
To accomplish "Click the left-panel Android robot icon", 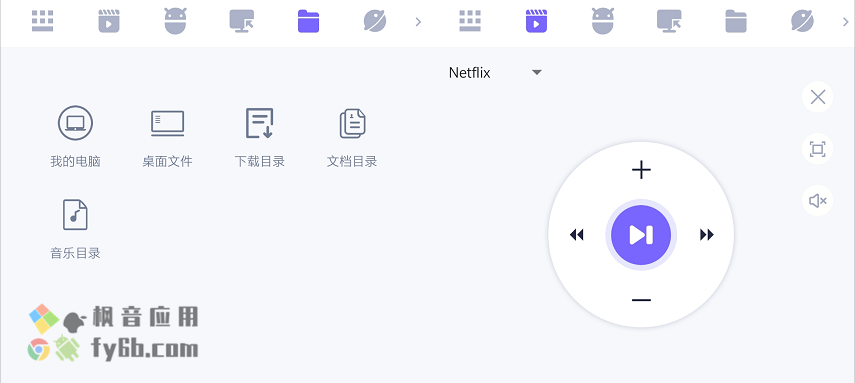I will (x=176, y=22).
